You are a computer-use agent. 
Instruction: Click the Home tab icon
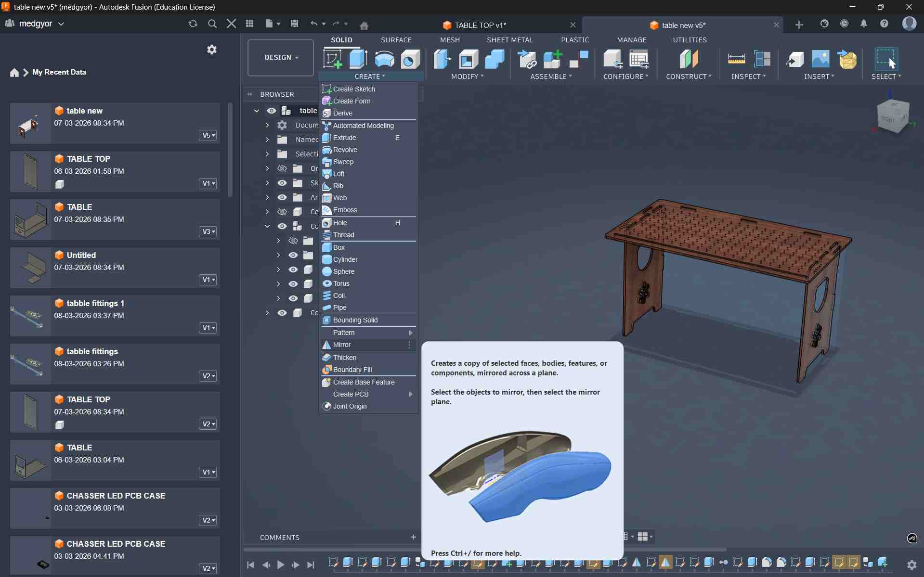364,26
